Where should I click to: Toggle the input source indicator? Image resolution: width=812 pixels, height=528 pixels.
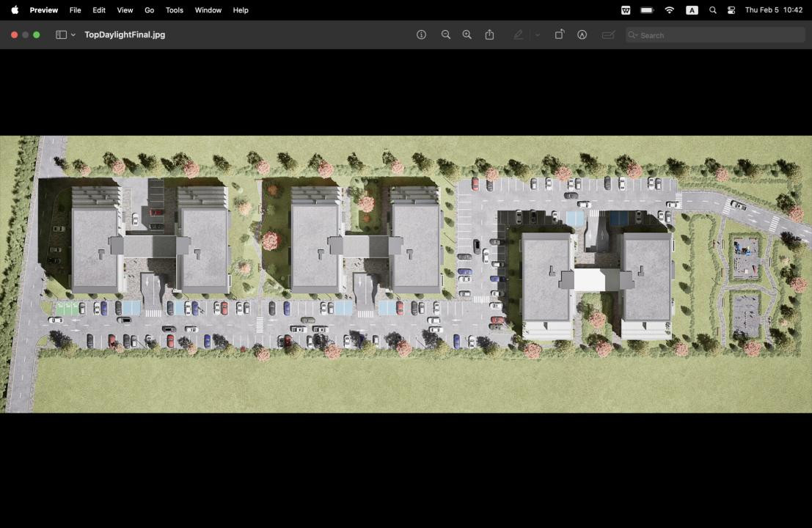(x=692, y=10)
